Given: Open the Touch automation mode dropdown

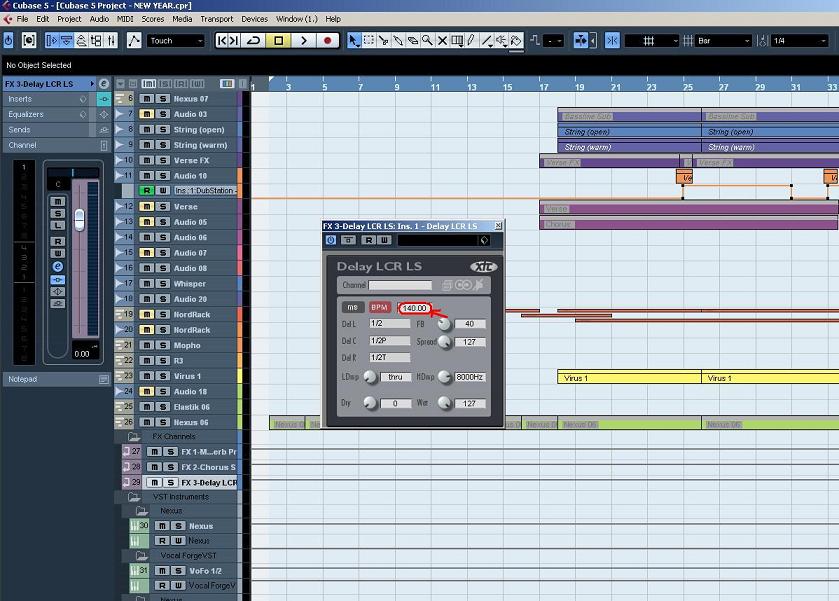Looking at the screenshot, I should coord(176,41).
